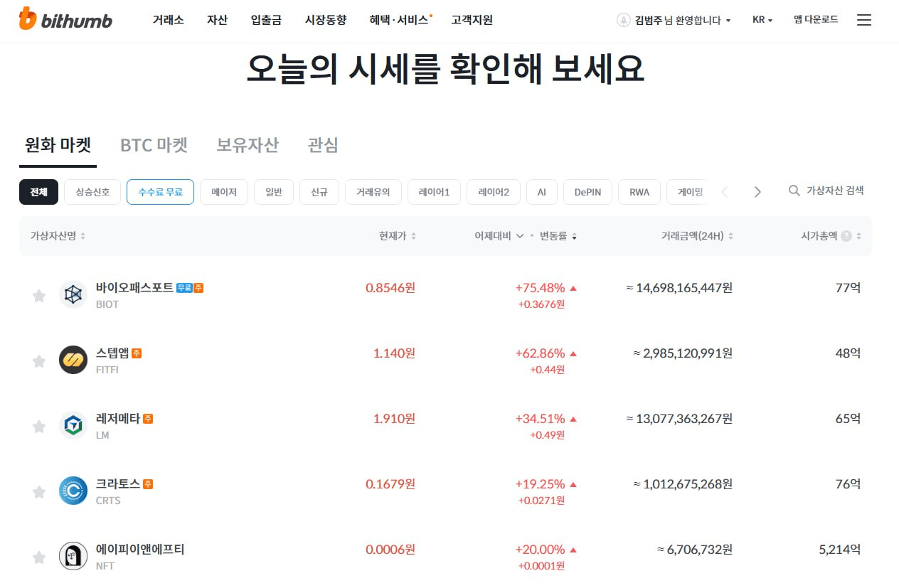Open the 혜택·서비스 menu
899x588 pixels.
pyautogui.click(x=400, y=20)
